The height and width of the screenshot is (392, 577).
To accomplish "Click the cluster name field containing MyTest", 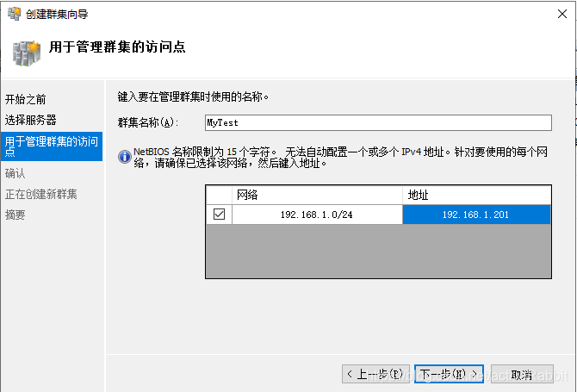I will pyautogui.click(x=378, y=122).
